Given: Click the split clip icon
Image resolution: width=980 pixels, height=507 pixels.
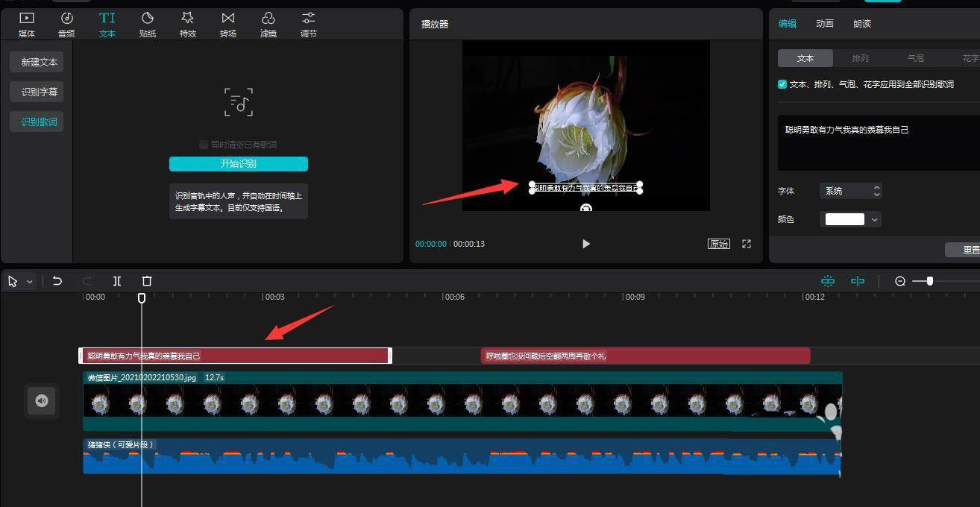Looking at the screenshot, I should (x=117, y=281).
